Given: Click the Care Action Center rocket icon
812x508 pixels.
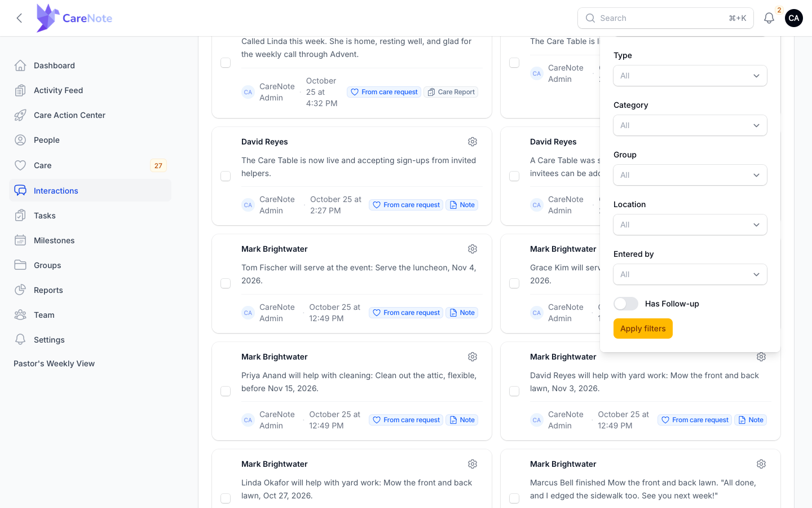Looking at the screenshot, I should point(20,115).
